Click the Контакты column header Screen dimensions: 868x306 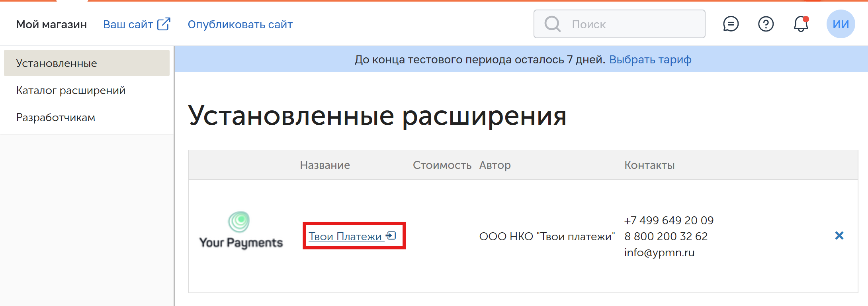(649, 165)
